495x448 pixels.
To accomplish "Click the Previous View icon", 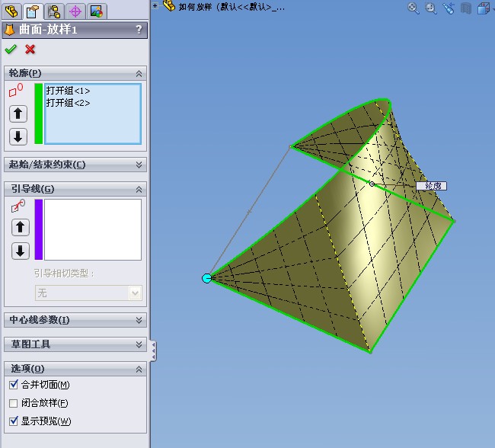I will click(x=449, y=8).
